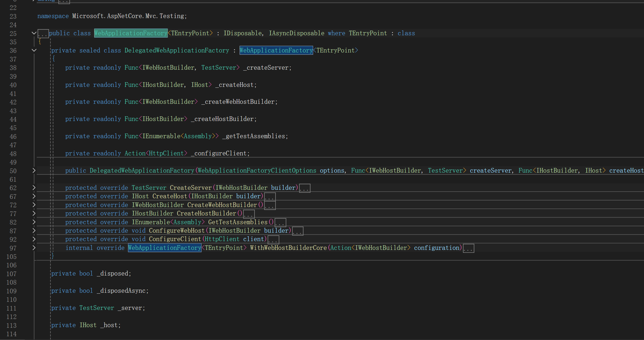
Task: Expand the ConfigureWebHost method fold chevron
Action: click(x=34, y=231)
